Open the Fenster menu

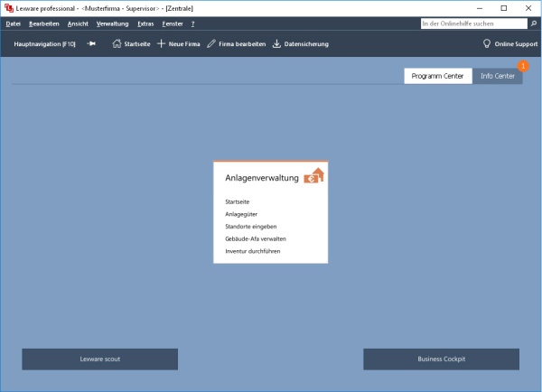[173, 23]
